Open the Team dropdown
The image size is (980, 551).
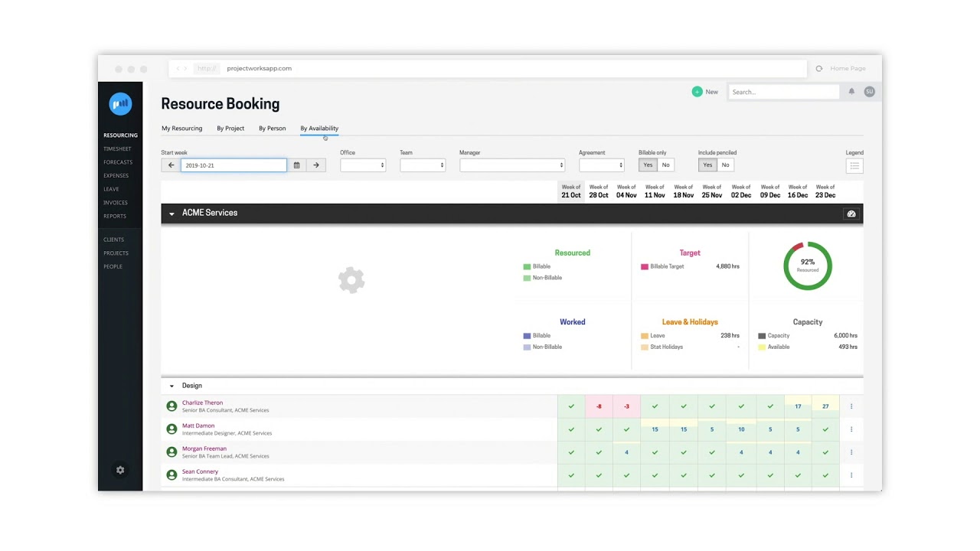point(423,165)
